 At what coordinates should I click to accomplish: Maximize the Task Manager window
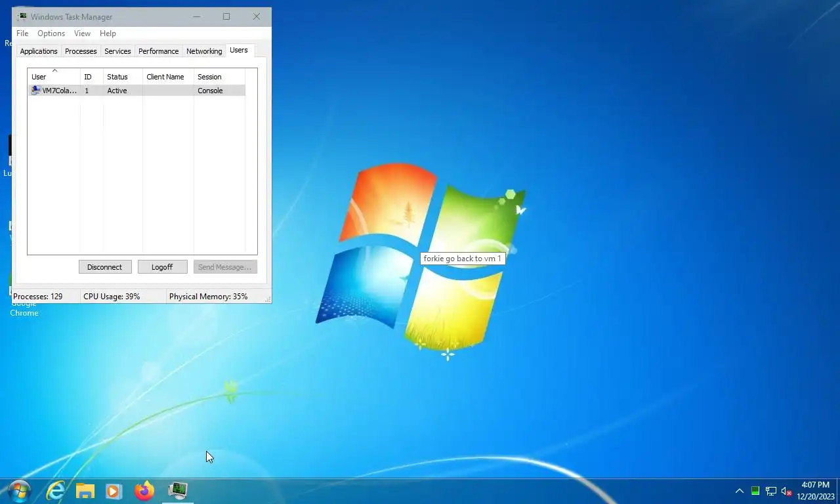coord(226,16)
